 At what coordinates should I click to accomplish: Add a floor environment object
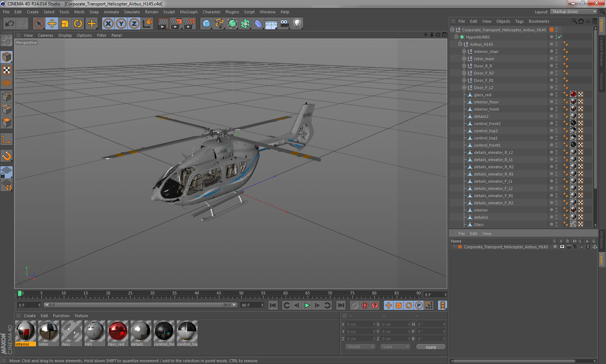pos(271,24)
